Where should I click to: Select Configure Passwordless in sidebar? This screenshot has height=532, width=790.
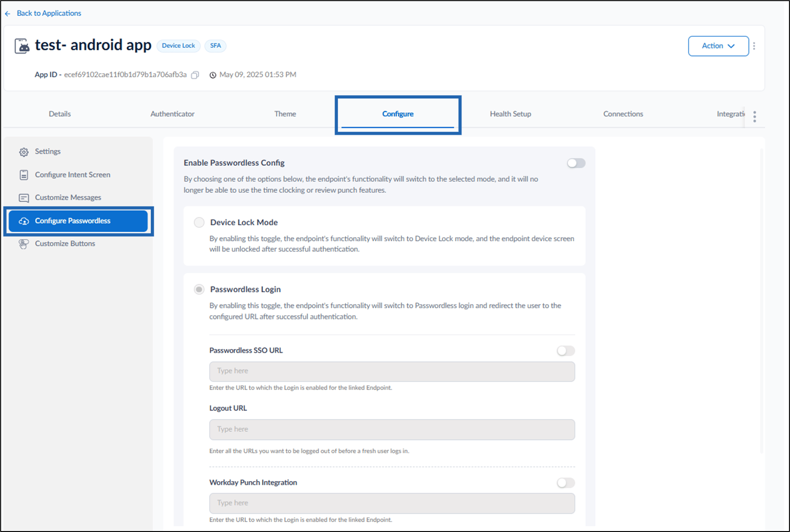[78, 221]
